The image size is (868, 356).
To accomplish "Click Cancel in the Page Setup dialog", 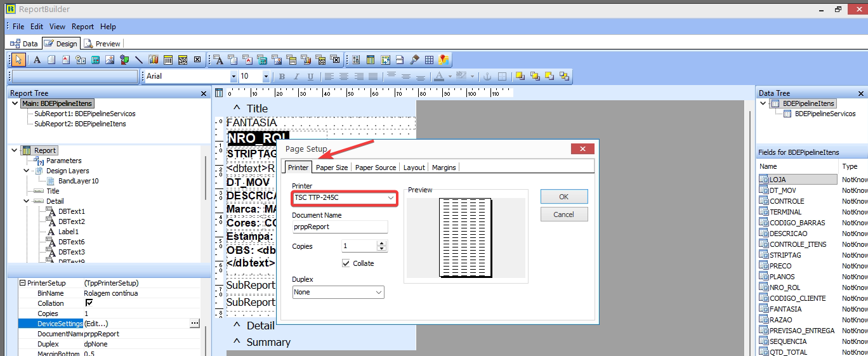I will click(x=563, y=214).
